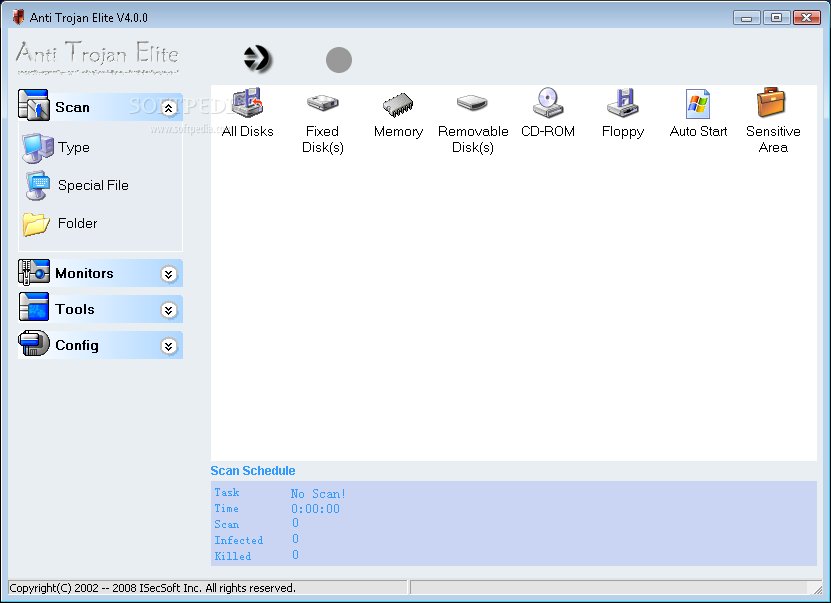Click the Auto Start label

click(x=698, y=131)
